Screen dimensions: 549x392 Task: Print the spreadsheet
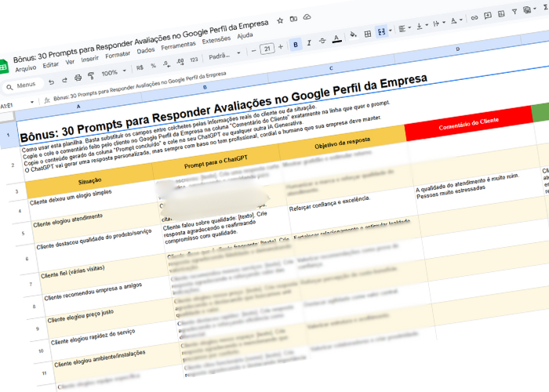point(78,78)
